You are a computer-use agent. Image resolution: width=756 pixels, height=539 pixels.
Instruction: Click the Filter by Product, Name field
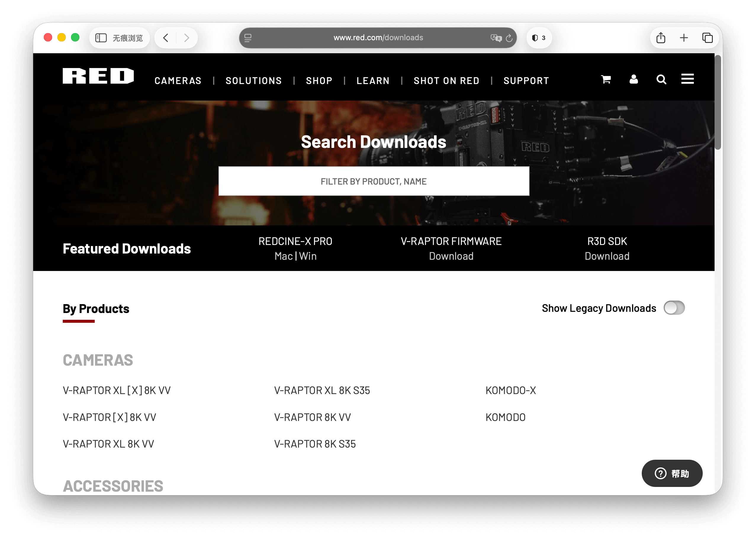(374, 181)
